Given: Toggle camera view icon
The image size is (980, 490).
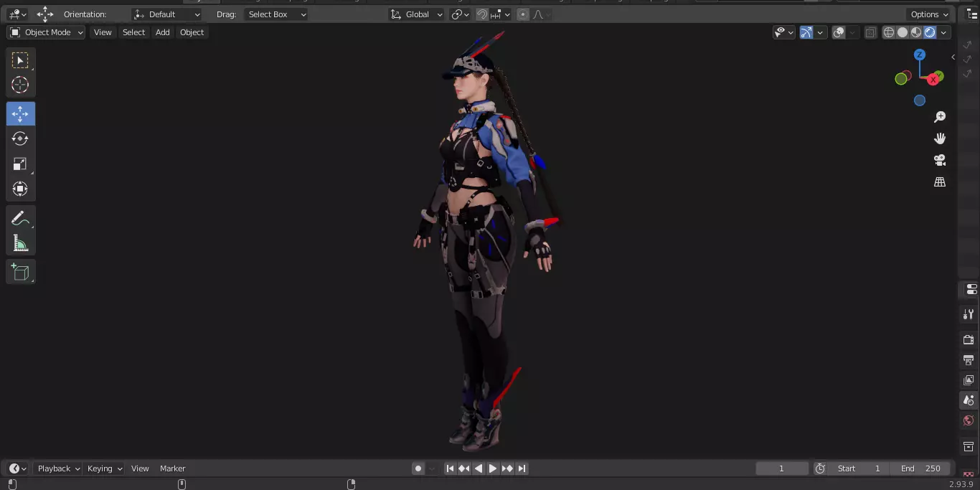Looking at the screenshot, I should click(940, 160).
